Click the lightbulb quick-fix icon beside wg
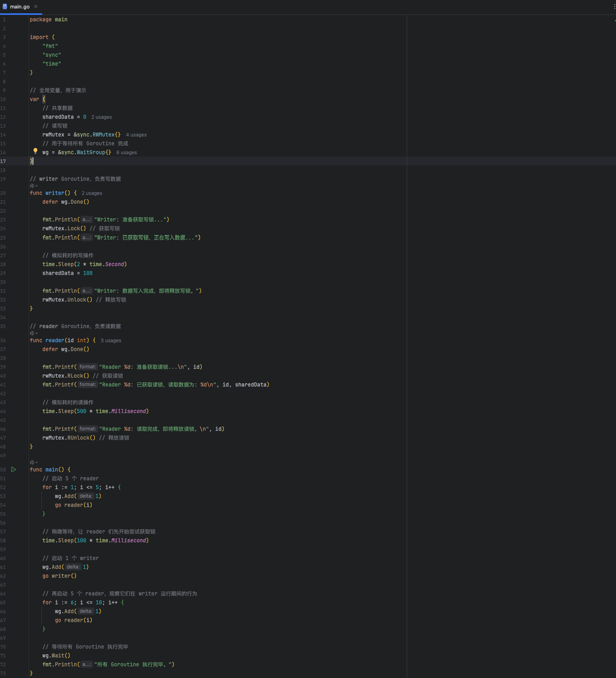The height and width of the screenshot is (678, 616). click(35, 151)
